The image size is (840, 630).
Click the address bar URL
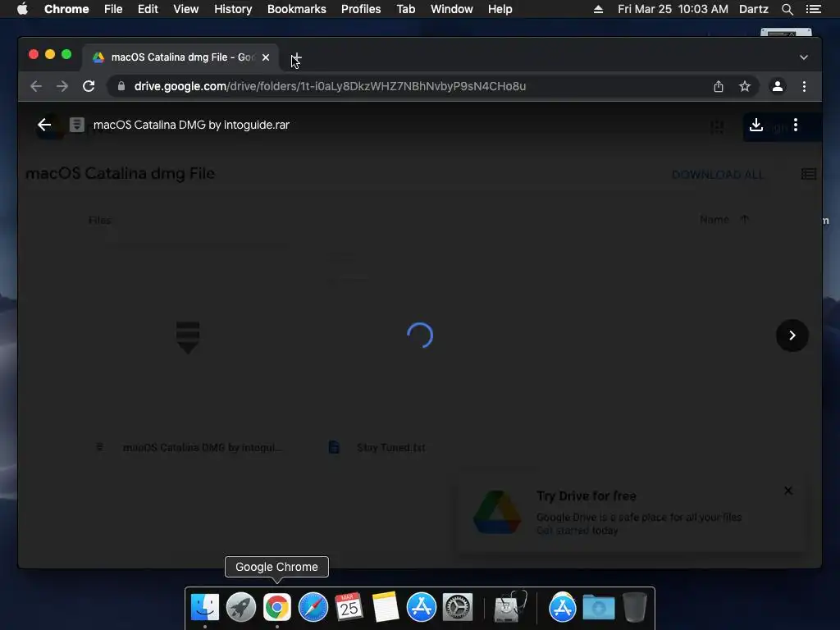330,86
